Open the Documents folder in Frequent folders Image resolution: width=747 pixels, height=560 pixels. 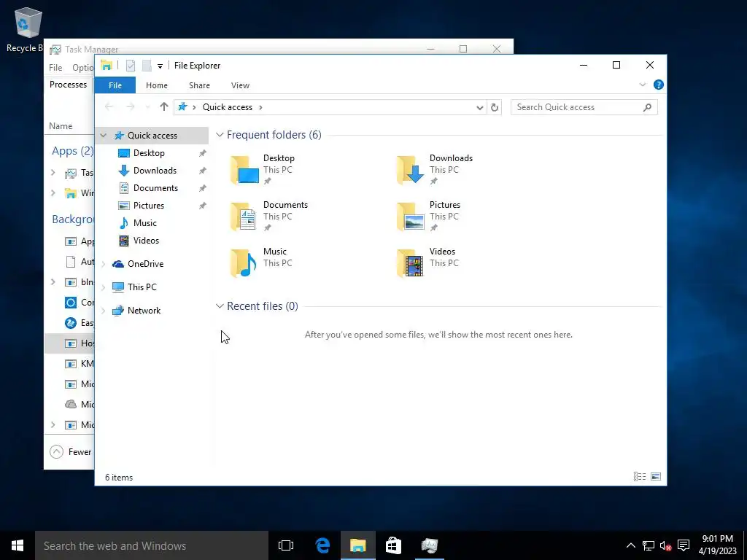point(268,216)
